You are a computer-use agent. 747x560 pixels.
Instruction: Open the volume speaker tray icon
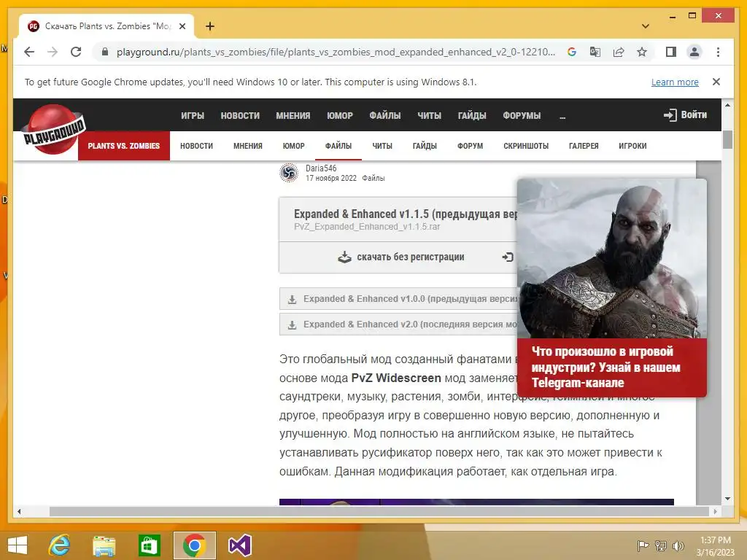[x=678, y=545]
